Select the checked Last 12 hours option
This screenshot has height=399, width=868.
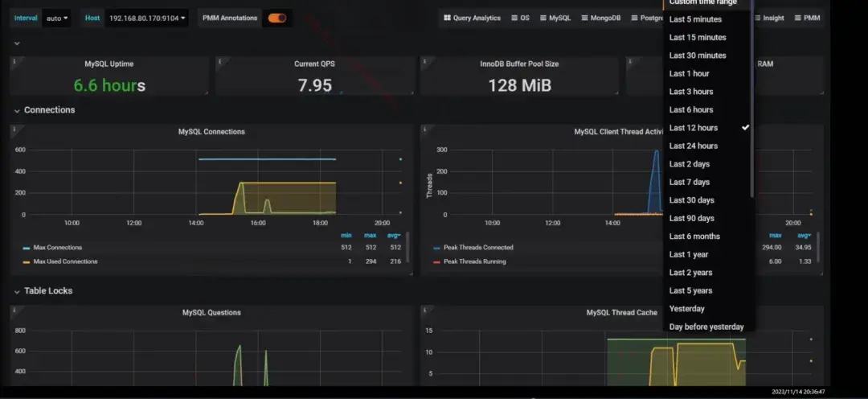707,127
